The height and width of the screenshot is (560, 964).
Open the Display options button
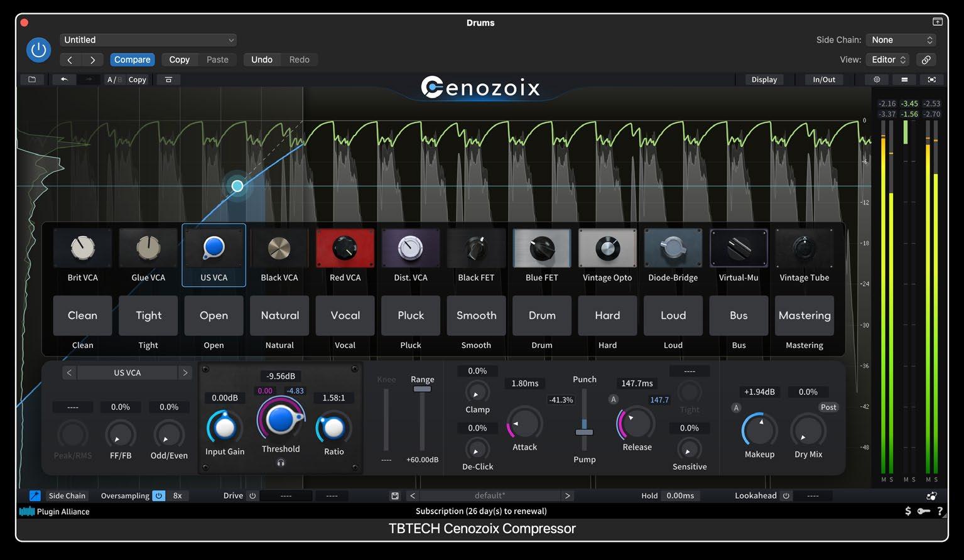tap(764, 80)
